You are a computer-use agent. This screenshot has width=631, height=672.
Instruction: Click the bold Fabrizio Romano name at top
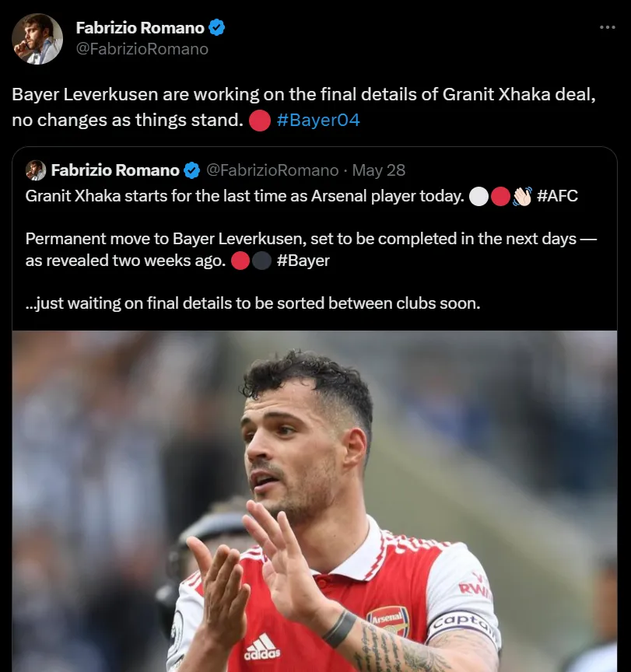point(140,28)
